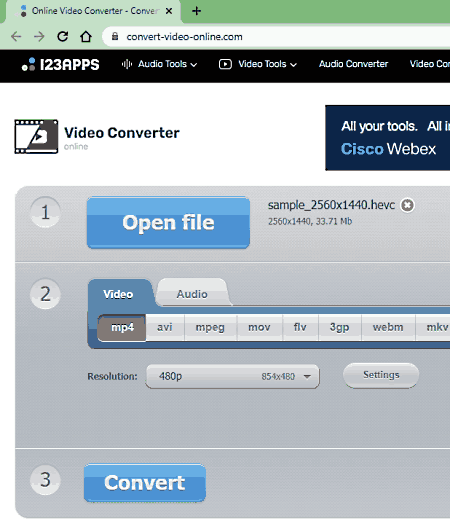Go forward with the browser forward arrow
The image size is (450, 529).
(39, 36)
